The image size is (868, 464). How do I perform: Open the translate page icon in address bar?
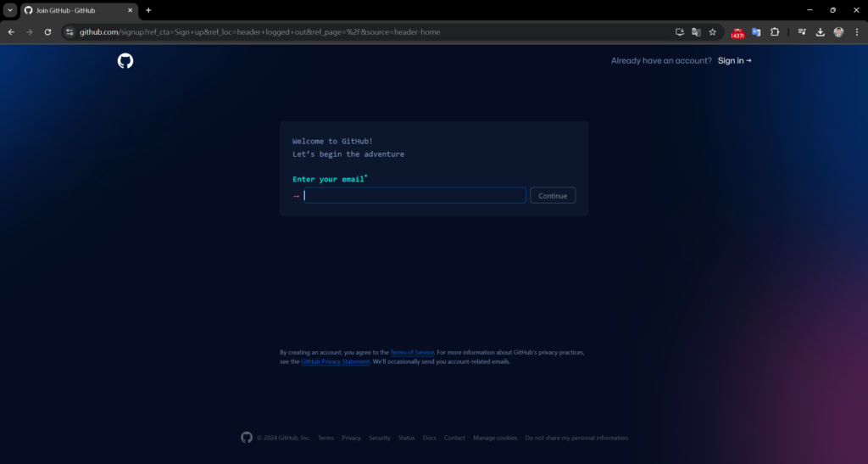point(697,32)
